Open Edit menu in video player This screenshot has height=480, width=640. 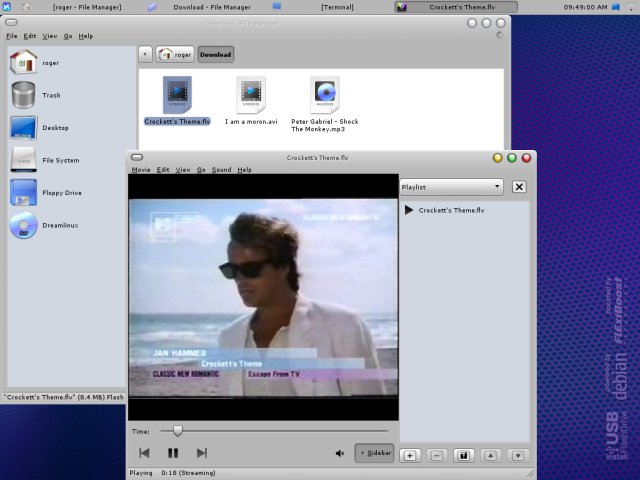pyautogui.click(x=163, y=169)
